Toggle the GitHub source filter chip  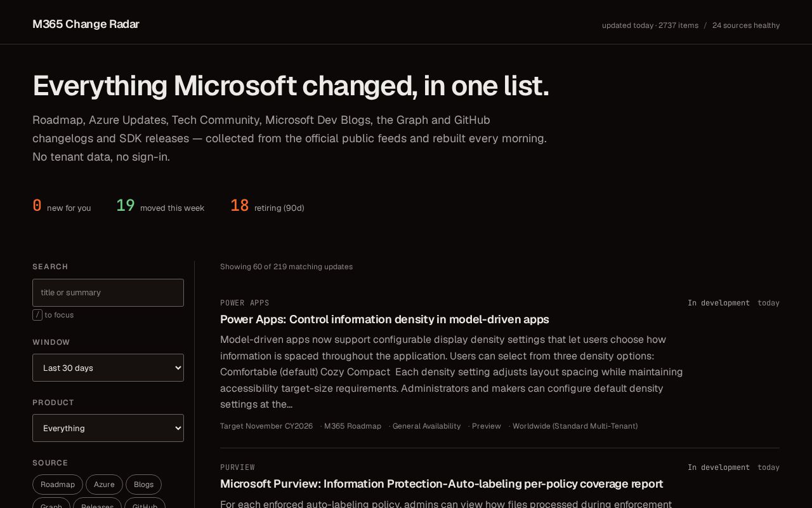[145, 503]
